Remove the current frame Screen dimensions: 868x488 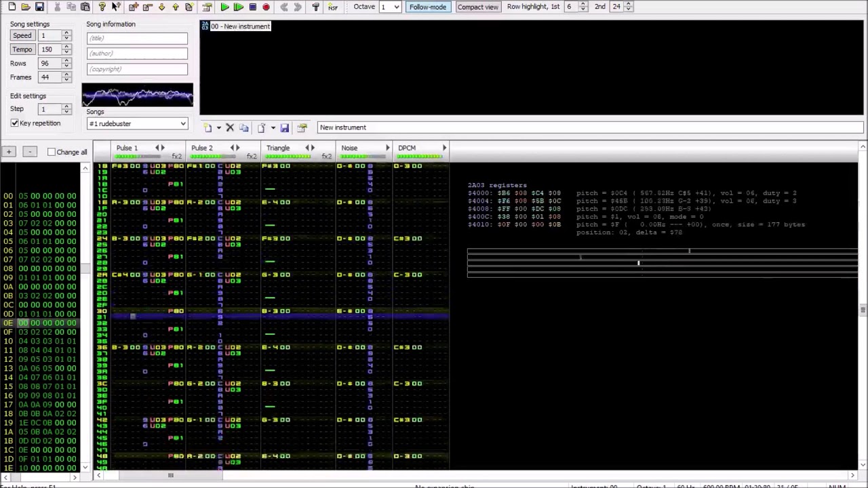click(x=147, y=7)
